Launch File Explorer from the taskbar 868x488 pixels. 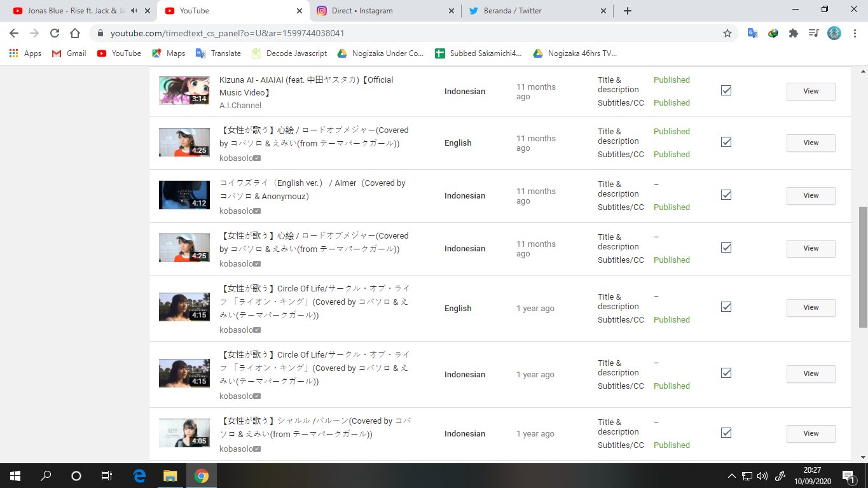tap(170, 475)
